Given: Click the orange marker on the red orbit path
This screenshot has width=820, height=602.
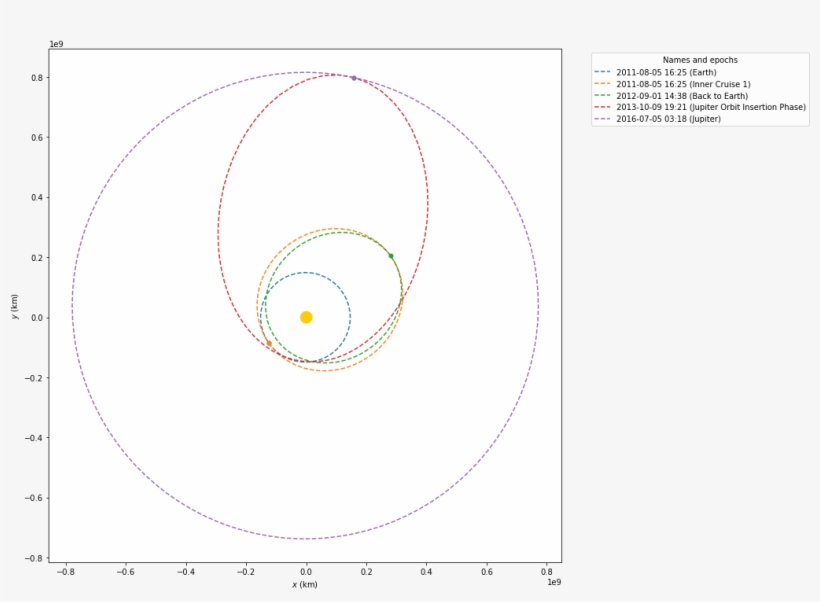Looking at the screenshot, I should click(x=269, y=343).
